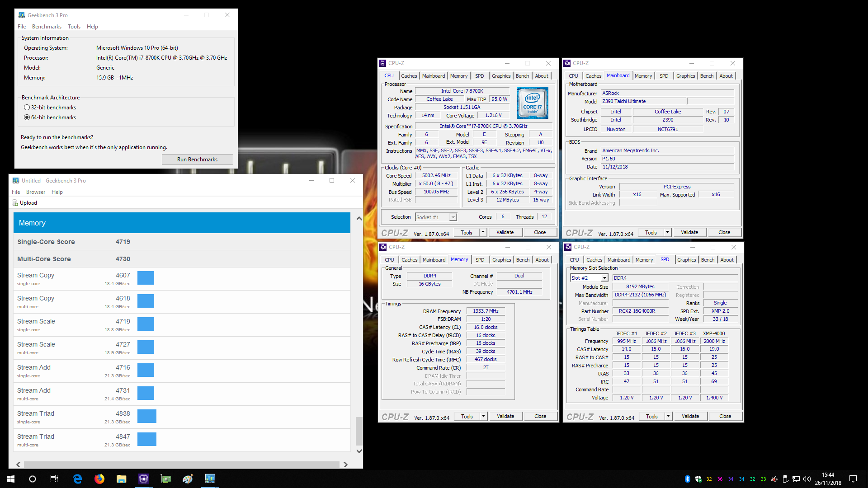The height and width of the screenshot is (488, 868).
Task: Click the Multi-Core Score 4730 row
Action: 182,259
